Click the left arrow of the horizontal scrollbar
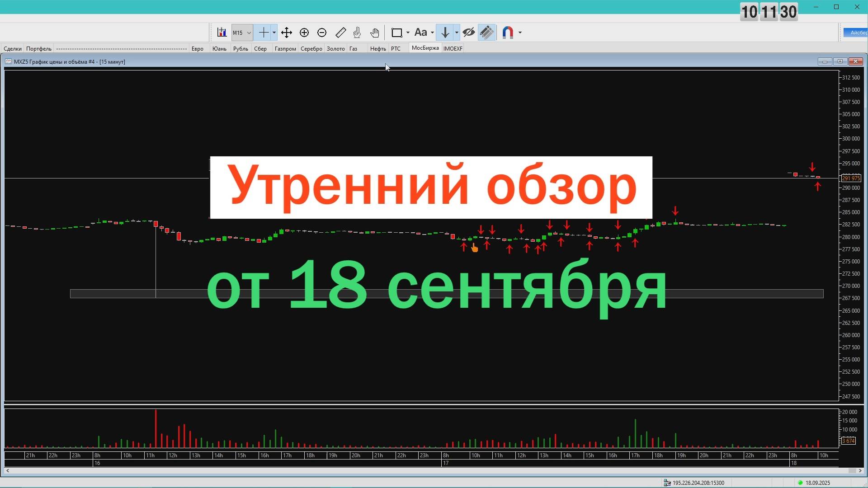This screenshot has height=488, width=868. [x=8, y=471]
